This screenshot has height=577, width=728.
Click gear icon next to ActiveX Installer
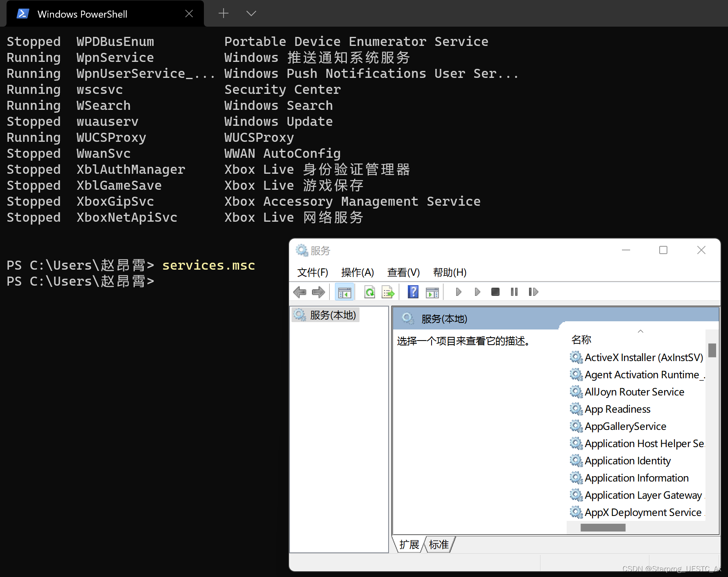[x=576, y=357]
